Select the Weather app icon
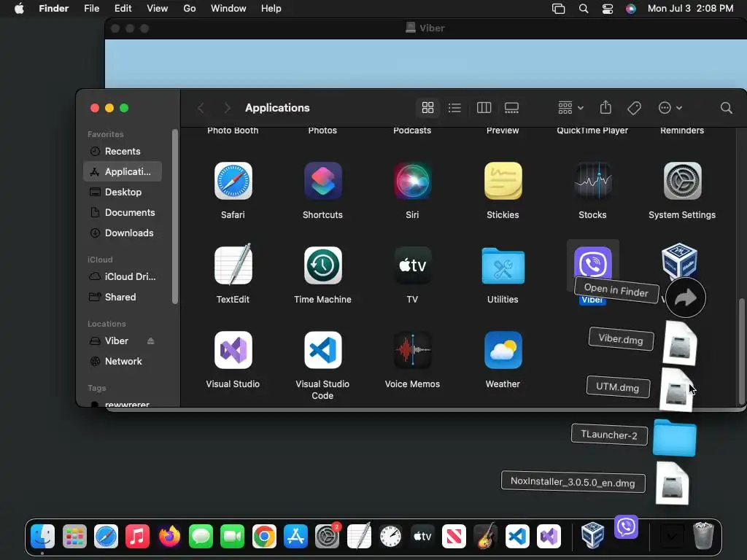747x560 pixels. (x=503, y=350)
